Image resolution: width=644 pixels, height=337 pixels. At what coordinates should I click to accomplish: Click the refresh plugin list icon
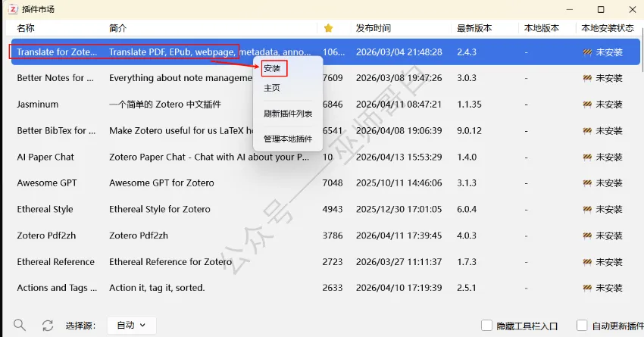(x=48, y=326)
